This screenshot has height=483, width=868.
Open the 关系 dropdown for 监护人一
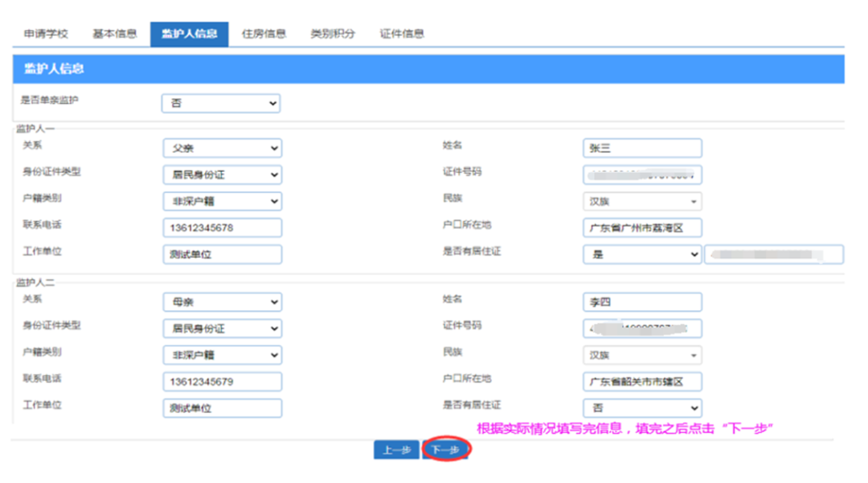coord(223,148)
